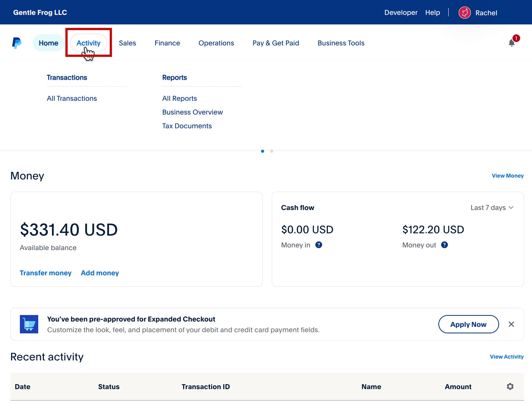This screenshot has height=404, width=532.
Task: Select All Reports
Action: [180, 99]
